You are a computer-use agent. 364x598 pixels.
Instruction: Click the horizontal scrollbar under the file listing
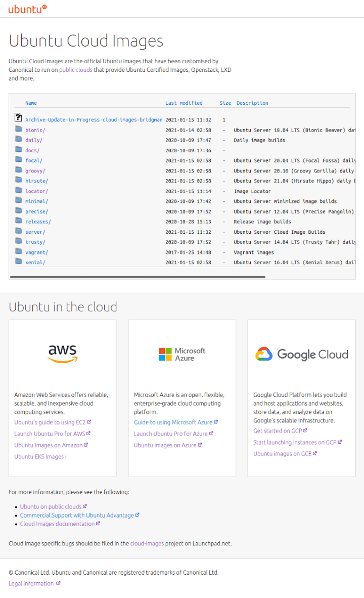click(138, 277)
